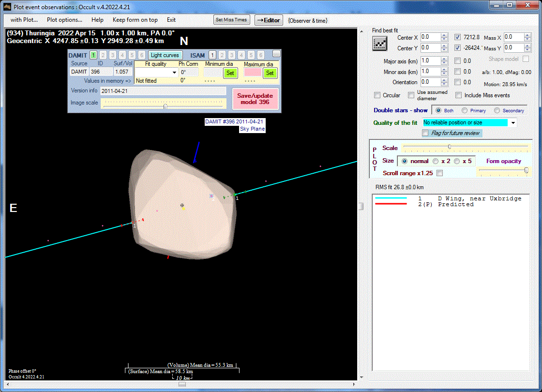542x392 pixels.
Task: Open the Plot options menu
Action: pos(64,20)
